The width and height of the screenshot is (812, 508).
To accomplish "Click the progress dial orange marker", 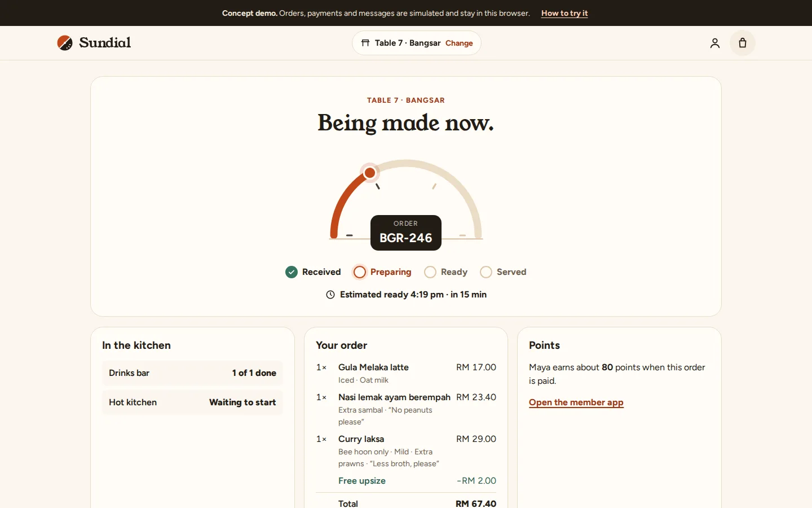I will pyautogui.click(x=370, y=172).
